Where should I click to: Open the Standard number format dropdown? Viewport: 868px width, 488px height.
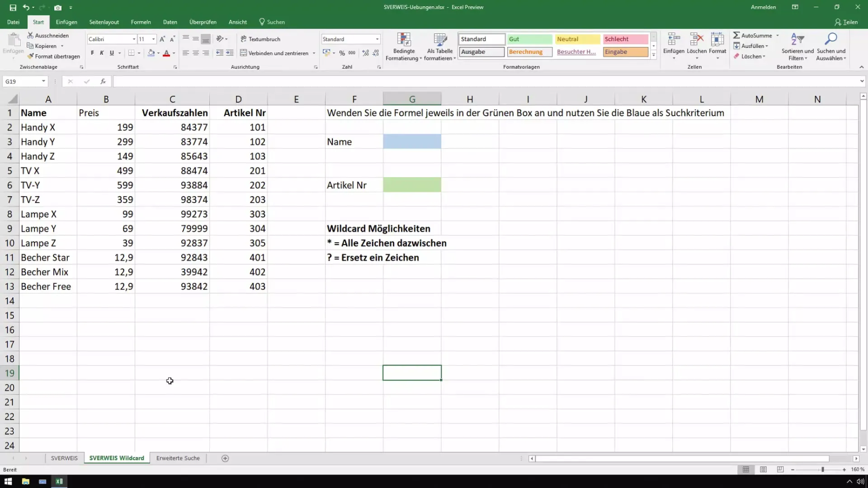pyautogui.click(x=377, y=39)
